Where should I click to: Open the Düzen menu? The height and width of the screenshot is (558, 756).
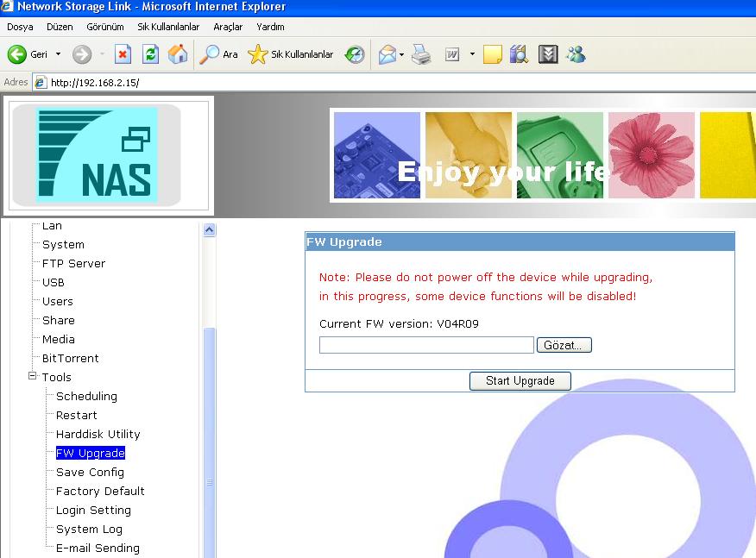[60, 27]
